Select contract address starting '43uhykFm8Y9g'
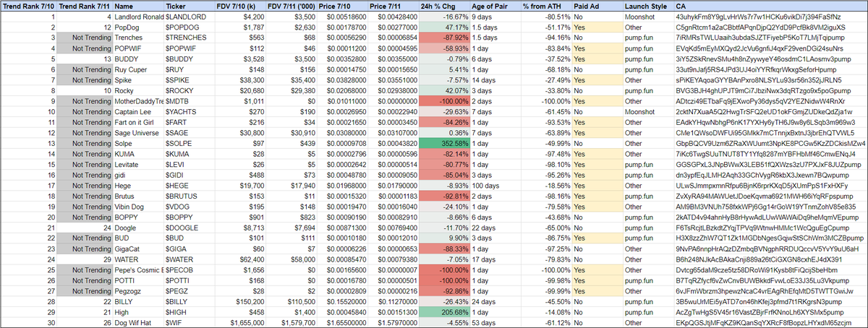Image resolution: width=868 pixels, height=328 pixels. (770, 16)
